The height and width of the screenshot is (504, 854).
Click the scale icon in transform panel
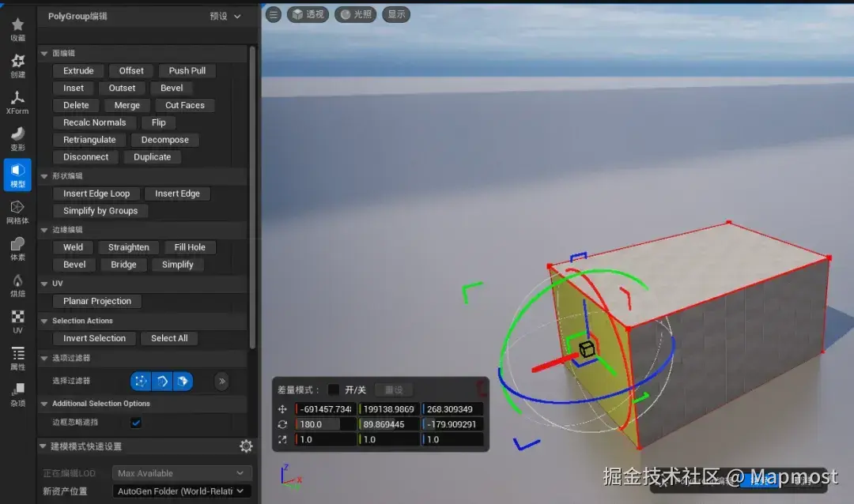(282, 439)
